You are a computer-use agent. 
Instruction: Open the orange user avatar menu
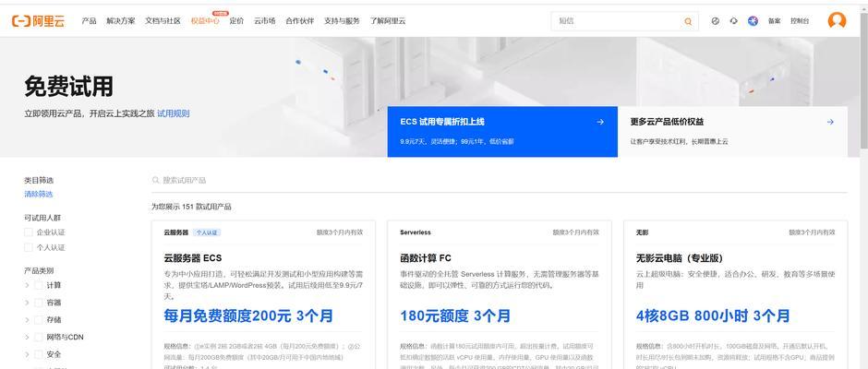click(x=837, y=20)
